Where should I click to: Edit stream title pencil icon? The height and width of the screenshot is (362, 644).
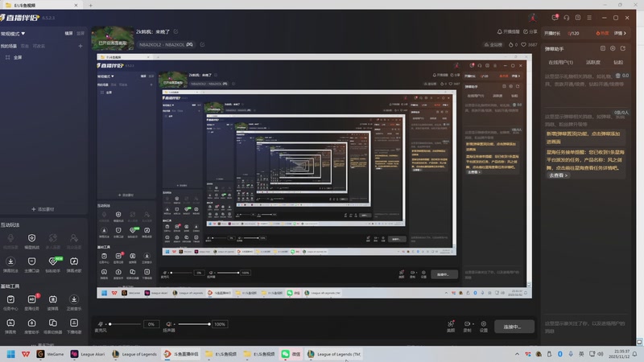(x=175, y=31)
